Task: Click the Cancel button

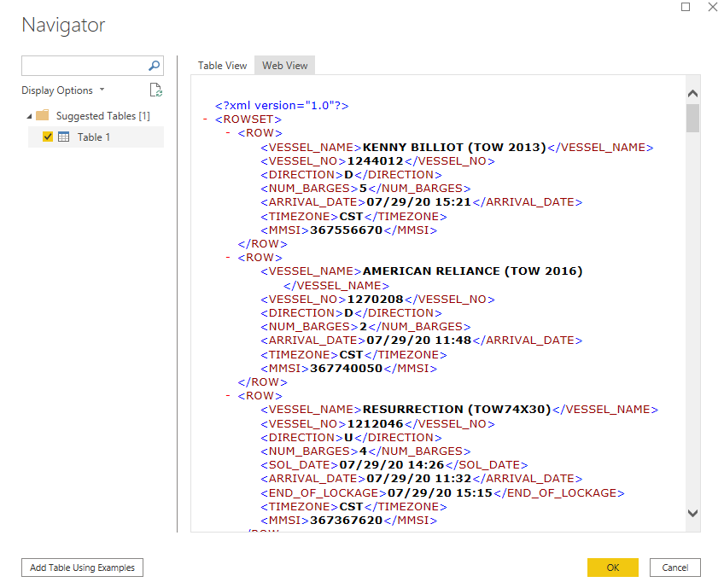Action: point(674,567)
